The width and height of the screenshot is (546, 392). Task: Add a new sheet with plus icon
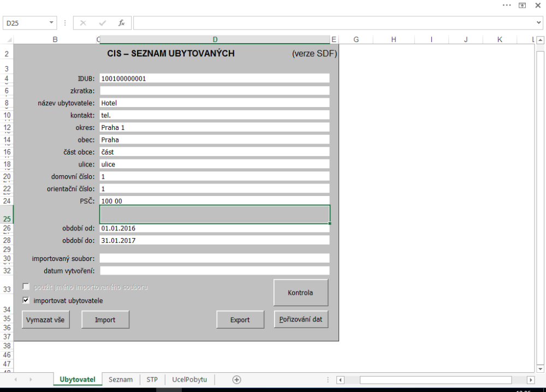[x=236, y=380]
